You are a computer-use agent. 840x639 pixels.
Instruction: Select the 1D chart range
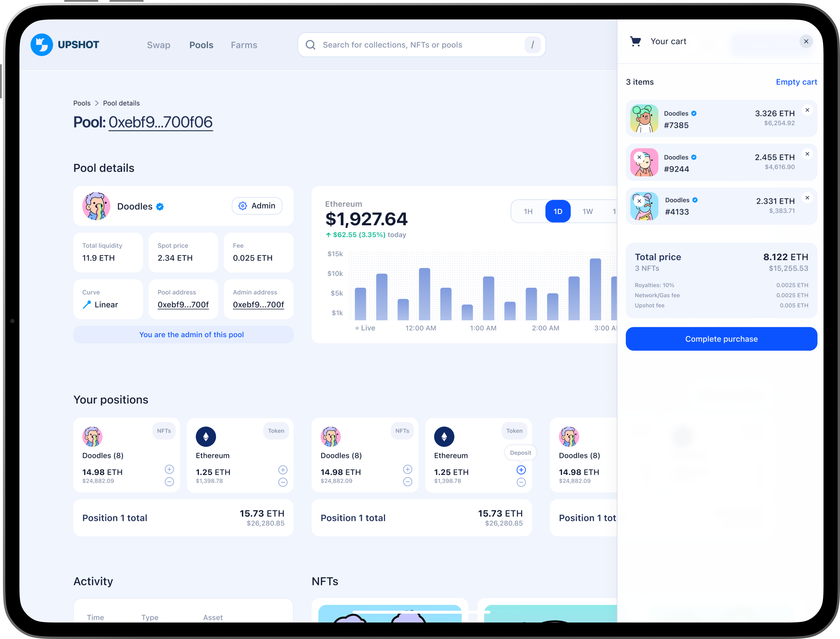(557, 211)
